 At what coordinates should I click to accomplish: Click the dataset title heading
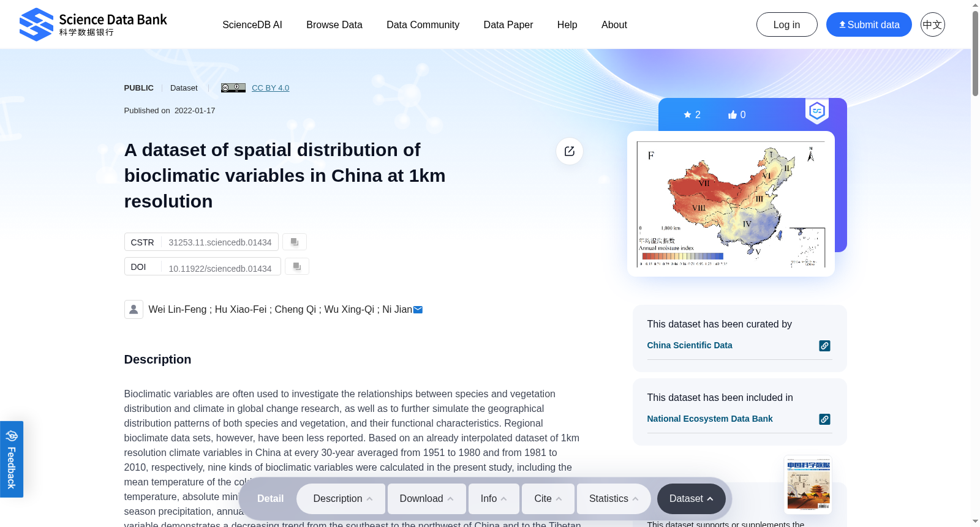(285, 176)
